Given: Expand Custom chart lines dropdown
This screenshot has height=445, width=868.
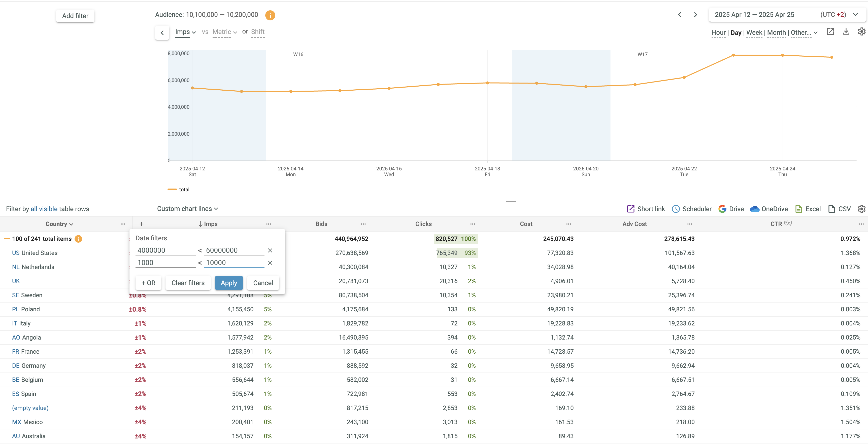Looking at the screenshot, I should 187,209.
